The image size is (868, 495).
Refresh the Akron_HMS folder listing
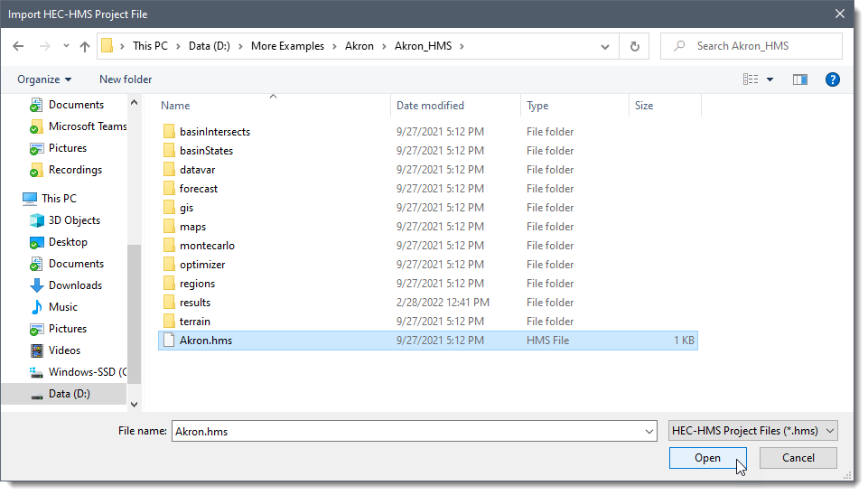click(634, 46)
